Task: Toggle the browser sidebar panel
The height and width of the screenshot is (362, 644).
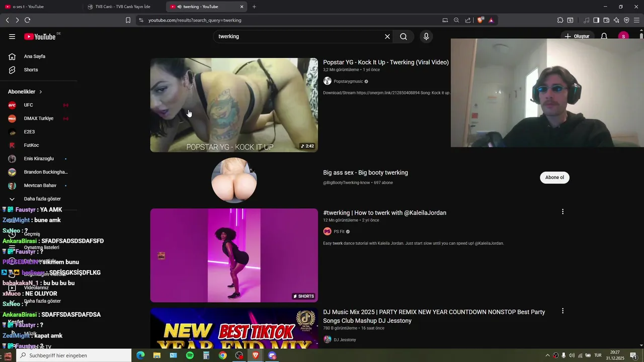Action: (596, 20)
